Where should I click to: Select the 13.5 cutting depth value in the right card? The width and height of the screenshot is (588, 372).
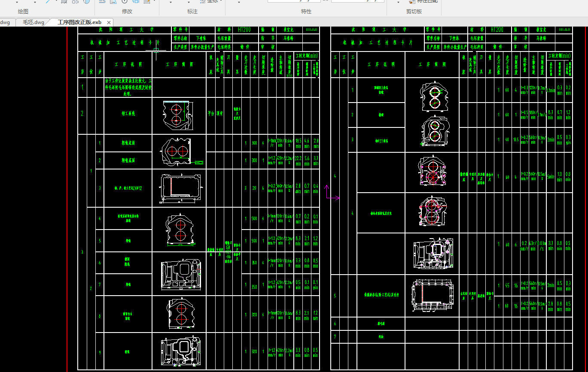click(x=516, y=139)
